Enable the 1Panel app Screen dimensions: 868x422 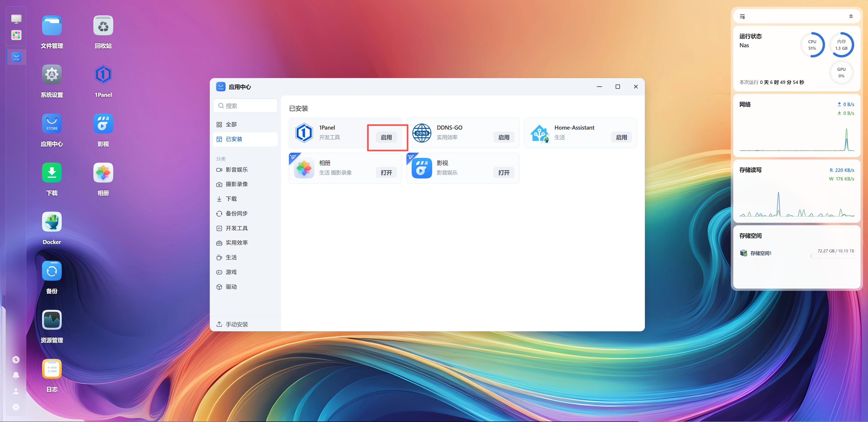[x=386, y=137]
